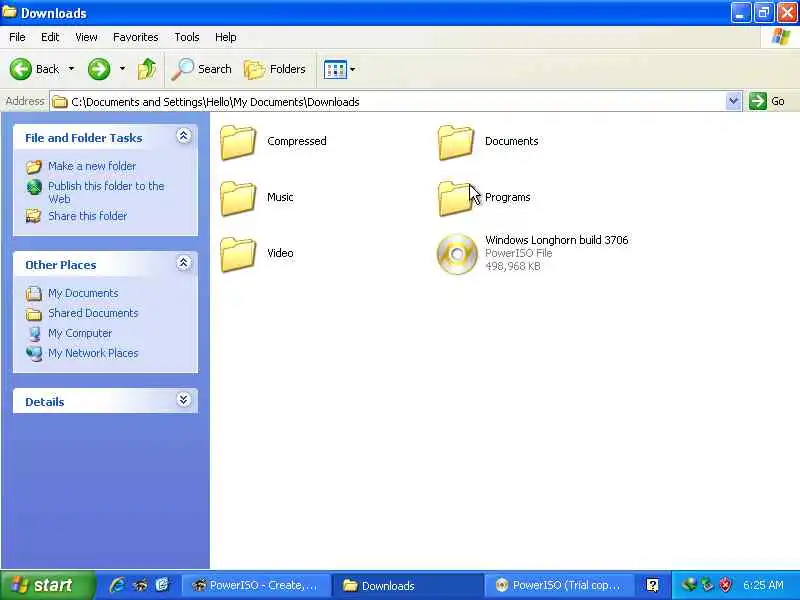This screenshot has height=600, width=800.
Task: Select the Music folder icon
Action: click(238, 198)
